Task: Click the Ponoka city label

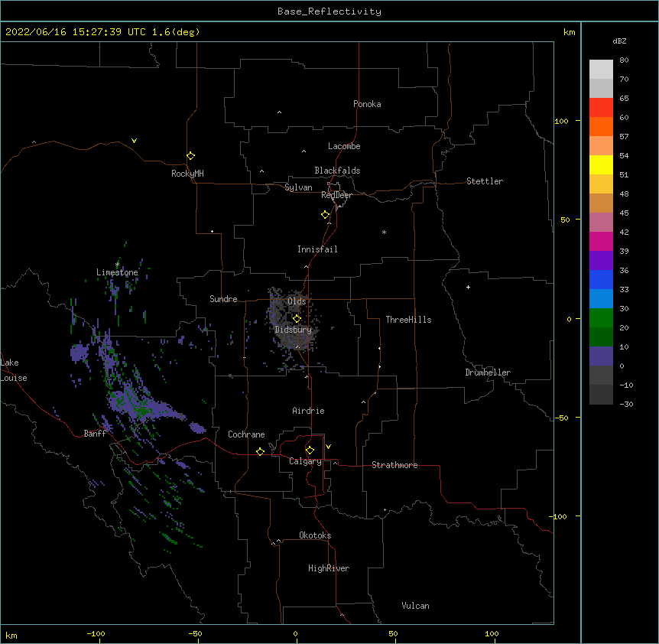Action: 367,104
